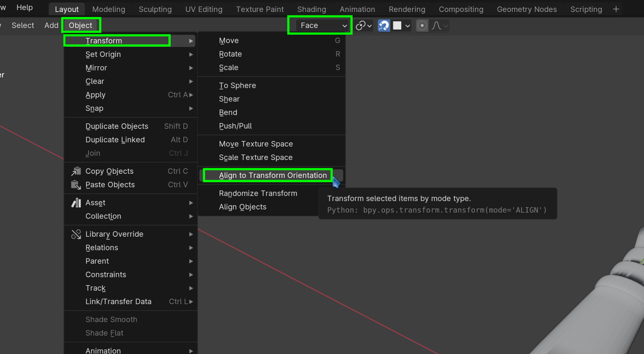Switch to the Shading workspace tab
The image size is (644, 354).
pyautogui.click(x=311, y=9)
